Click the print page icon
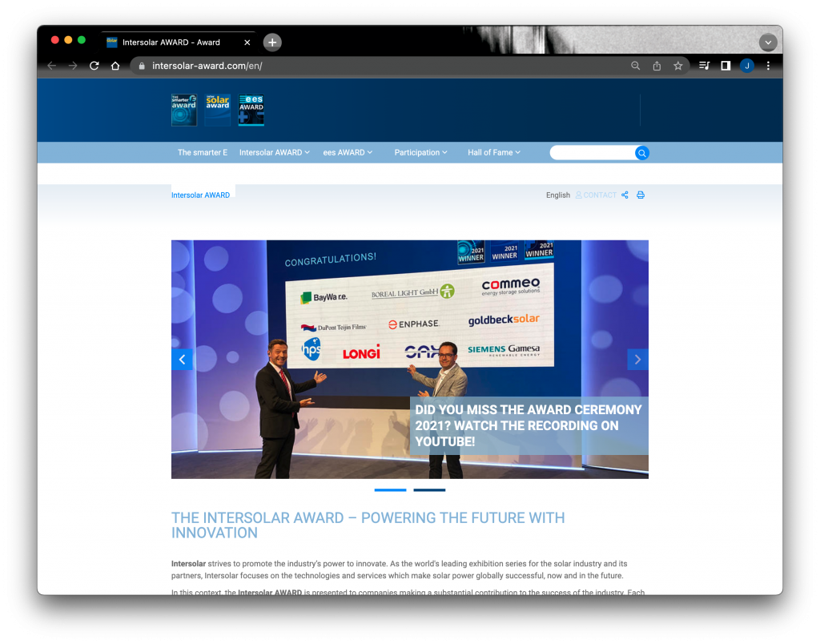Image resolution: width=820 pixels, height=644 pixels. (640, 195)
